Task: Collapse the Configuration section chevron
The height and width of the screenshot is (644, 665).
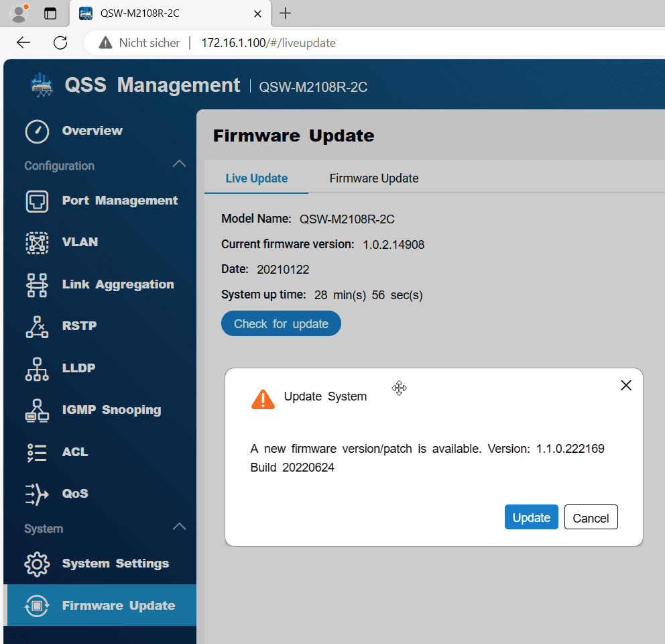Action: coord(180,164)
